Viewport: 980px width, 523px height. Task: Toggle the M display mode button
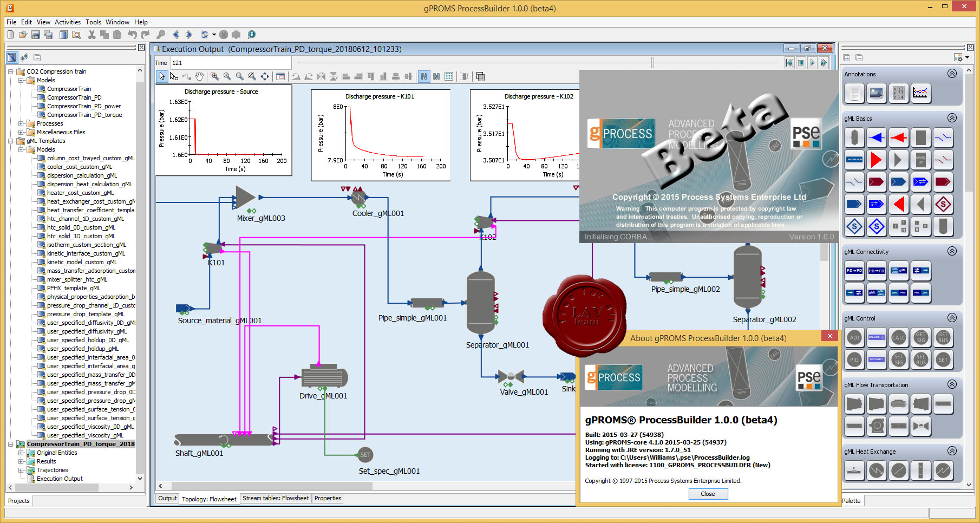coord(436,76)
